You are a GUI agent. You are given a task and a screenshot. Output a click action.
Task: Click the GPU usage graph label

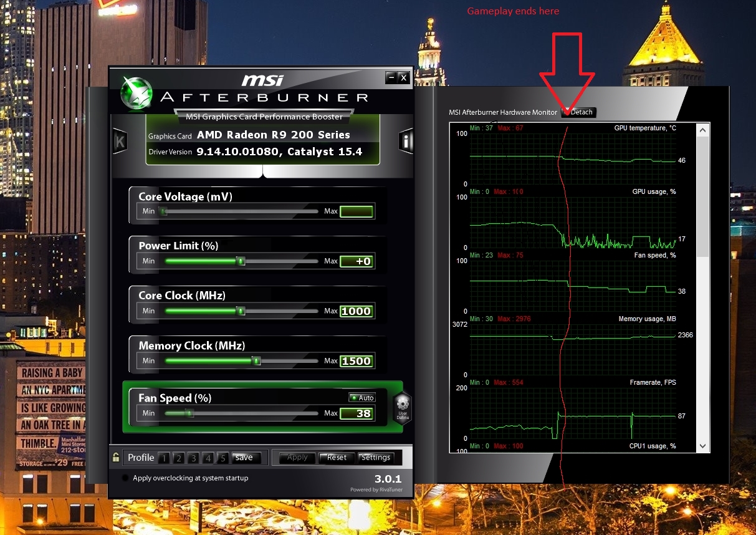pos(654,191)
